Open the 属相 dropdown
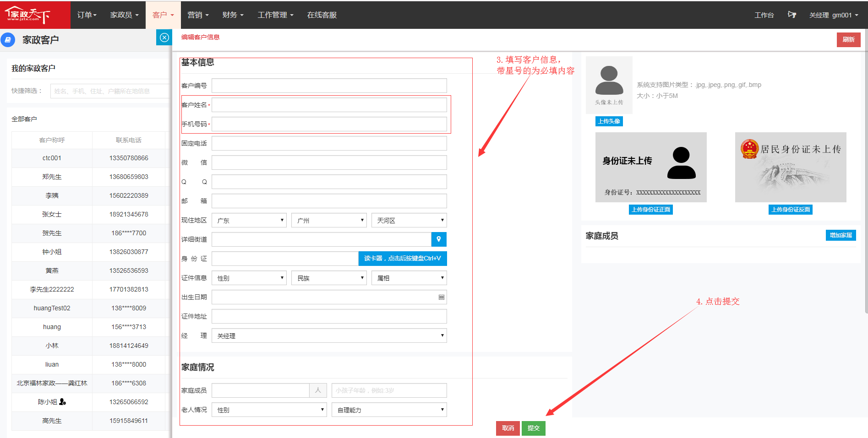Screen dimensions: 868x438 409,278
